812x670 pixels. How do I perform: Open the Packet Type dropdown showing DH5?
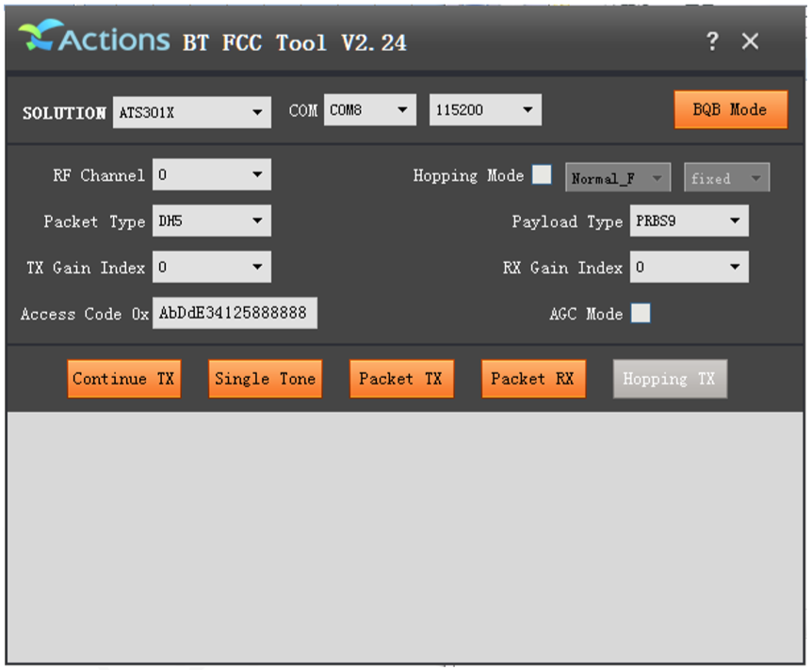[211, 221]
